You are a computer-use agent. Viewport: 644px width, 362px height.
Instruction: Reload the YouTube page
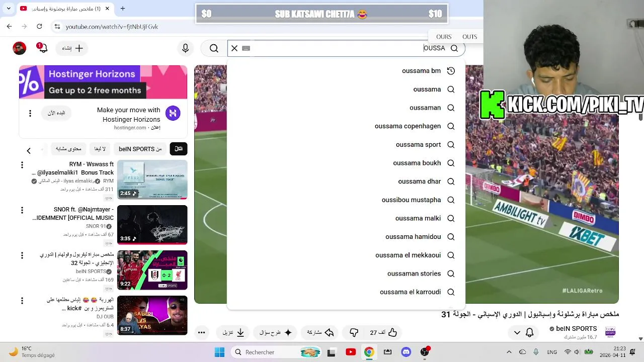point(39,27)
